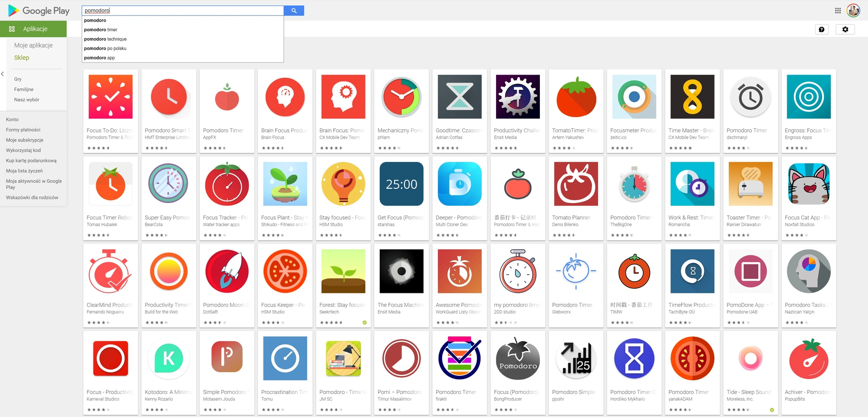Focus the search box containing pomodoro
This screenshot has width=868, height=417.
183,10
